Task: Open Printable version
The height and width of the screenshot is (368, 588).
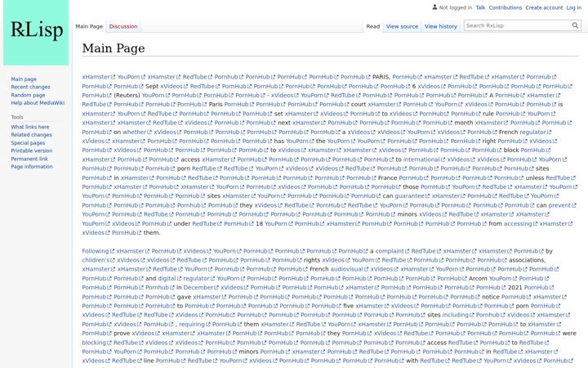Action: (32, 150)
